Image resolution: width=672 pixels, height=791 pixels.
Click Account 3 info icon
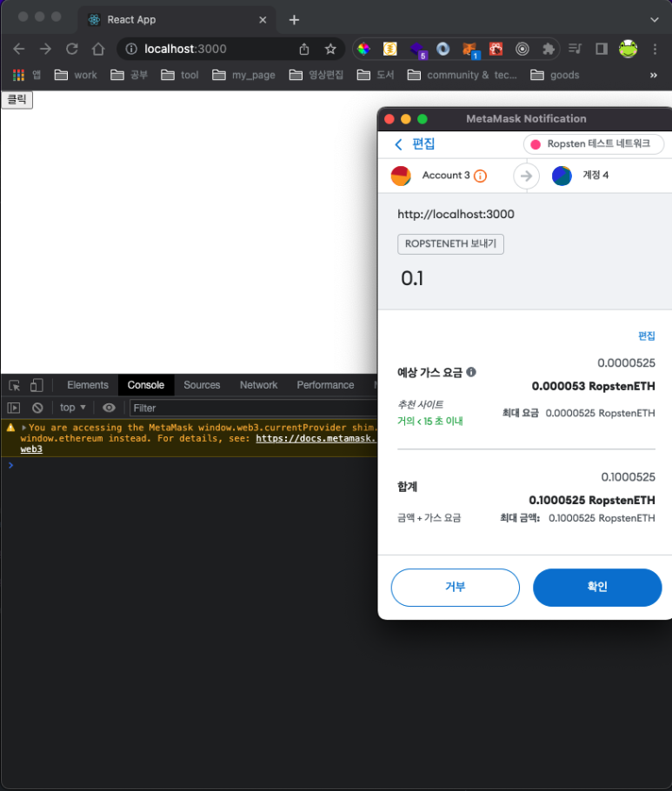click(x=480, y=176)
